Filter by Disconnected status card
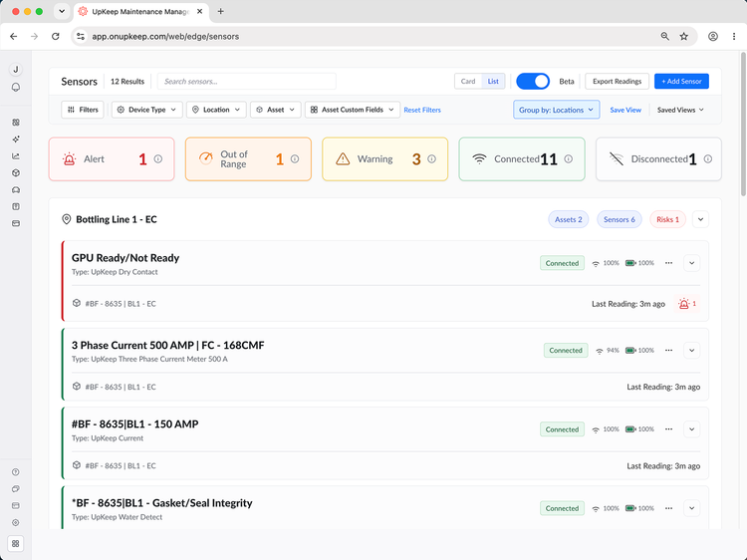The height and width of the screenshot is (560, 747). coord(658,159)
